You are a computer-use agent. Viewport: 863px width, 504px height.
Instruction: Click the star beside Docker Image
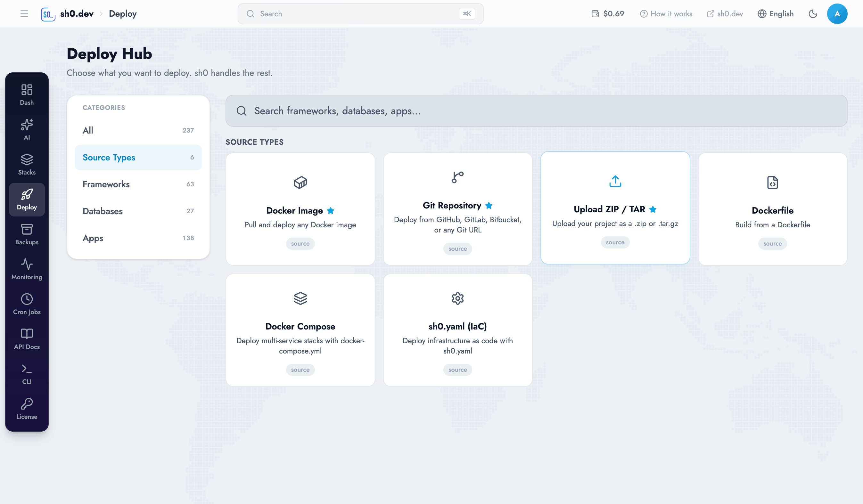(x=331, y=211)
